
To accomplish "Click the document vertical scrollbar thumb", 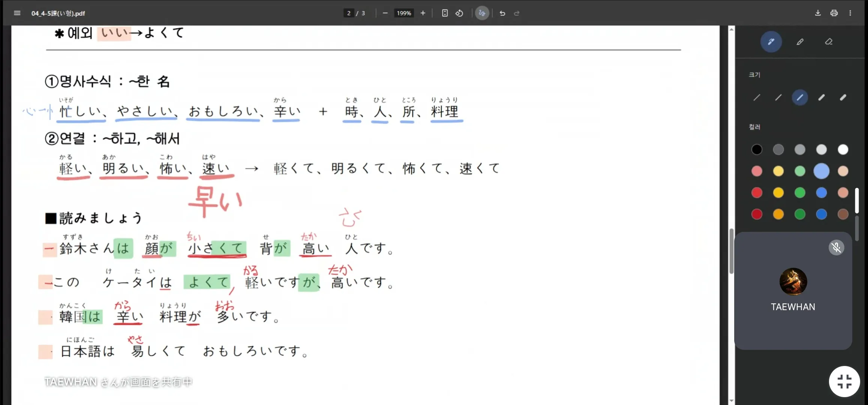I will point(731,251).
